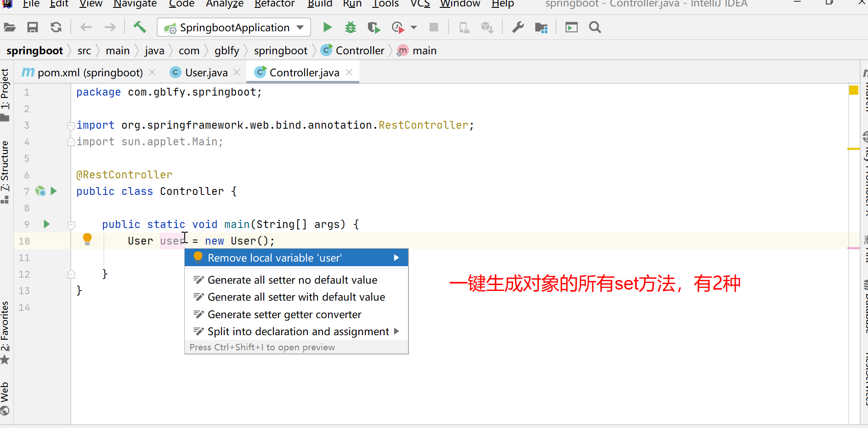
Task: Click RestController import on line 3
Action: point(423,125)
